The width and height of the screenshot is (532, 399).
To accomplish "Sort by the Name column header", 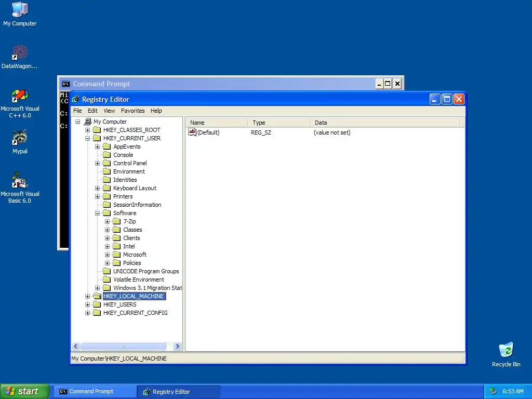I will (217, 123).
